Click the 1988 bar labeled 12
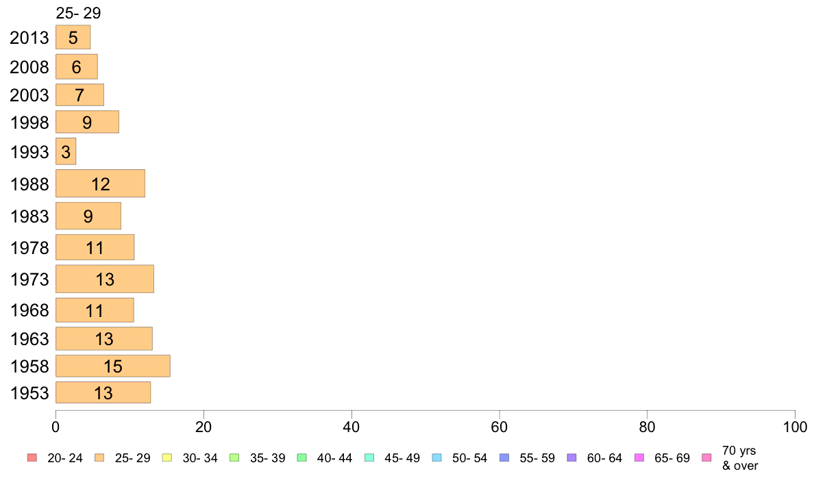 point(100,184)
